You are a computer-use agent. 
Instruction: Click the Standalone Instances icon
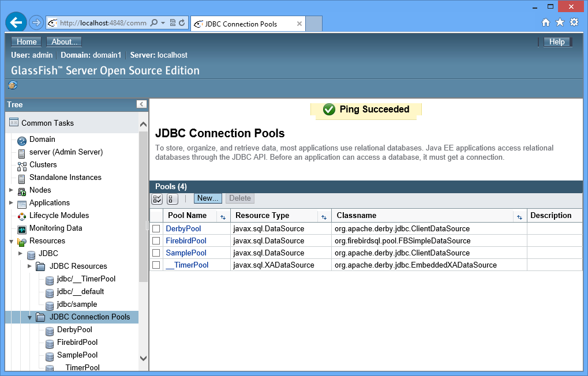click(22, 179)
